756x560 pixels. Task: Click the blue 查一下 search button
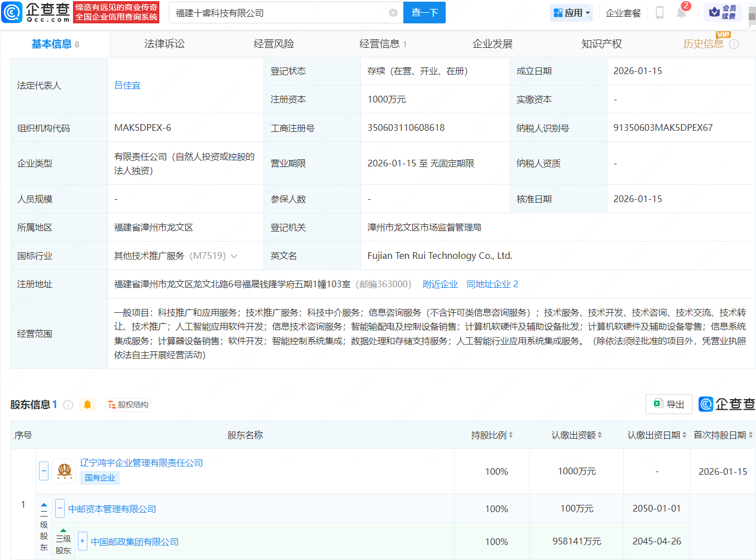[424, 12]
